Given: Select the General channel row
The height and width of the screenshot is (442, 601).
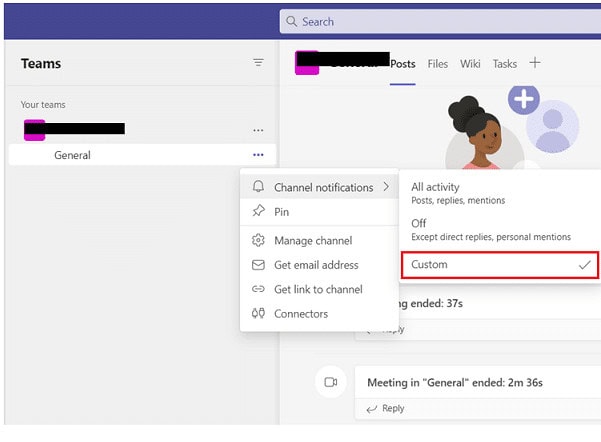Looking at the screenshot, I should pyautogui.click(x=142, y=155).
